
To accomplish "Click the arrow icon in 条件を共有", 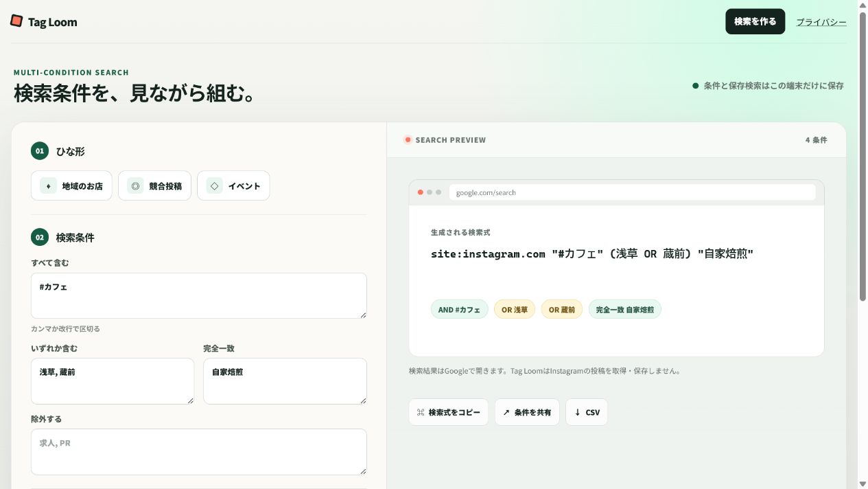I will click(x=506, y=412).
